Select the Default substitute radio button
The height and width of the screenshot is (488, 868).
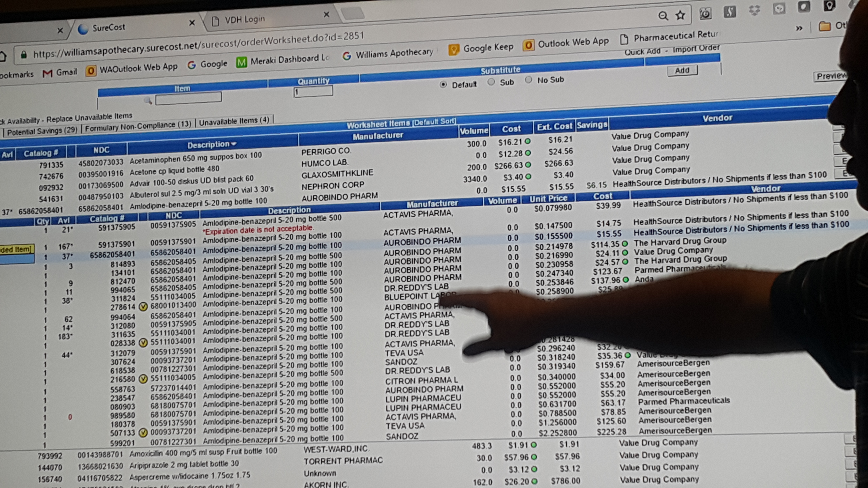(443, 85)
